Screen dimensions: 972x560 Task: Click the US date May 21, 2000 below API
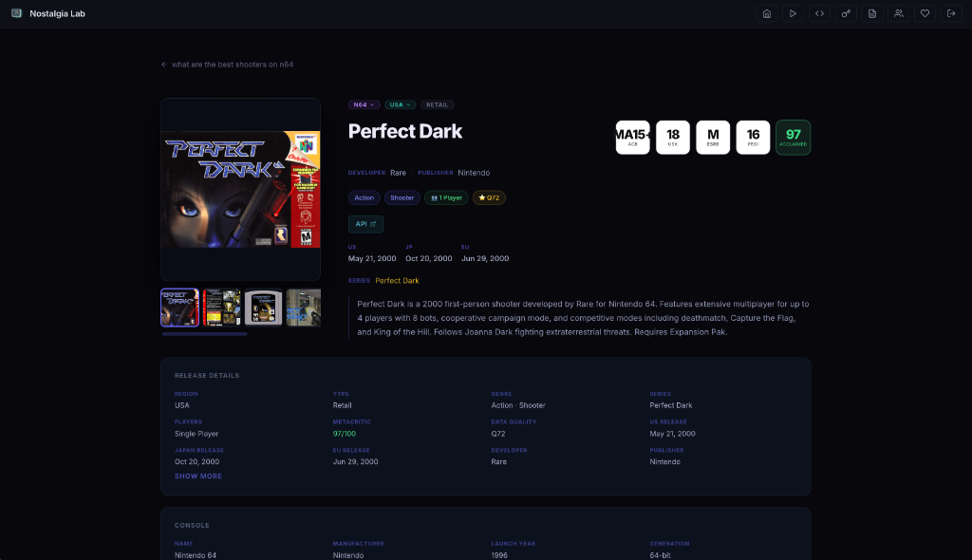[x=372, y=258]
